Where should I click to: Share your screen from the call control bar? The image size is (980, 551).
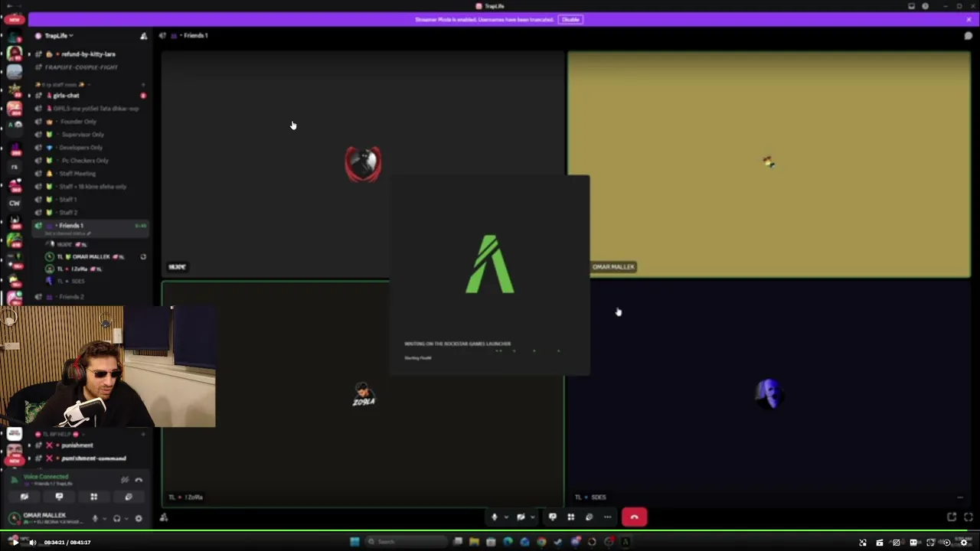coord(553,517)
